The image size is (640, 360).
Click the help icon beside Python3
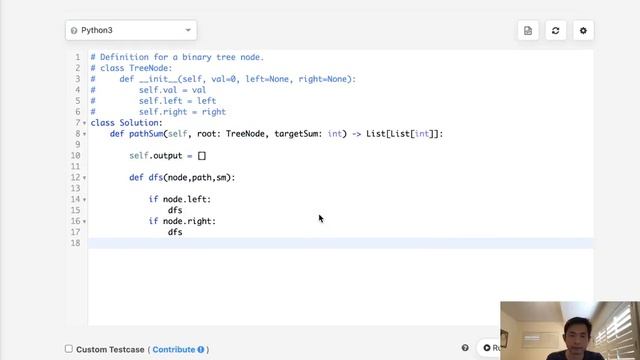(74, 31)
